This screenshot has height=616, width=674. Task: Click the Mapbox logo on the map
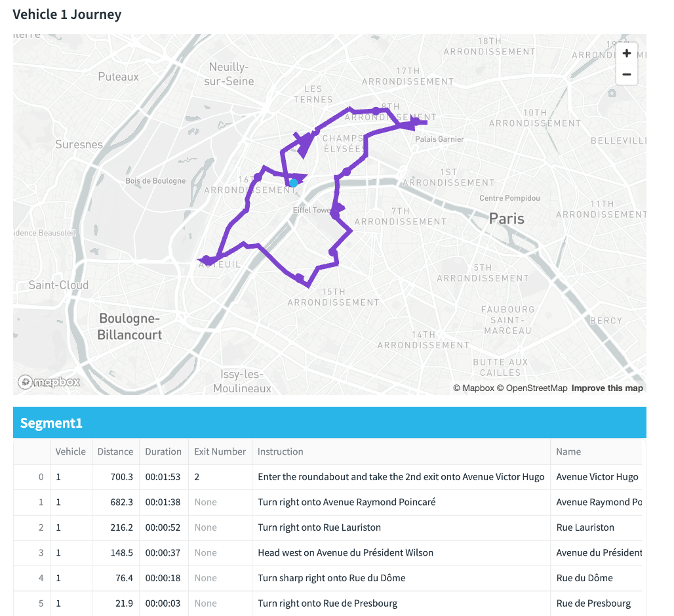(49, 382)
